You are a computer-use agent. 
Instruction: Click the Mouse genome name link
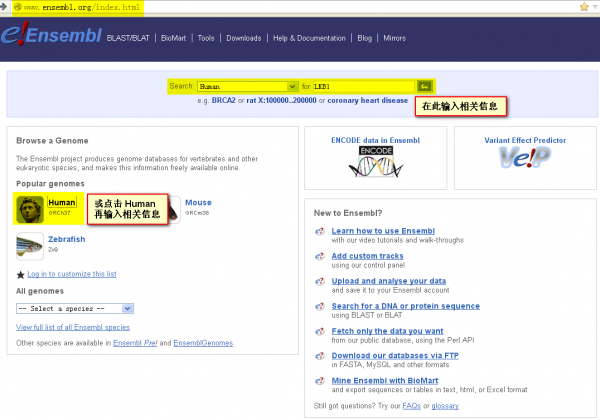[x=198, y=202]
